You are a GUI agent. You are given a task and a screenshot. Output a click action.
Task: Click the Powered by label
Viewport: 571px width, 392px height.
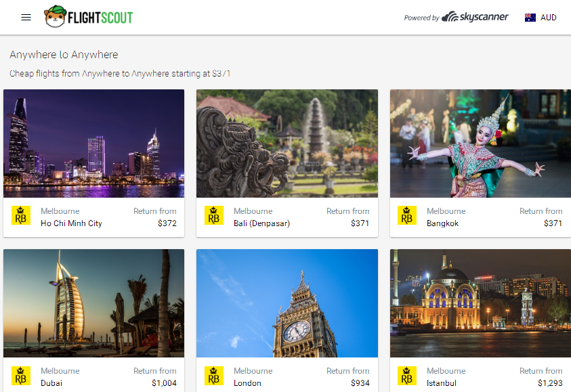pyautogui.click(x=421, y=18)
